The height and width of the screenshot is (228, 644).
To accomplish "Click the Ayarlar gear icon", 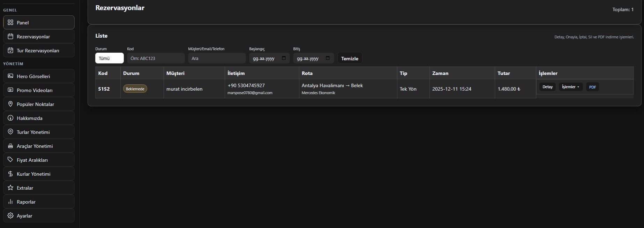I will (x=10, y=216).
